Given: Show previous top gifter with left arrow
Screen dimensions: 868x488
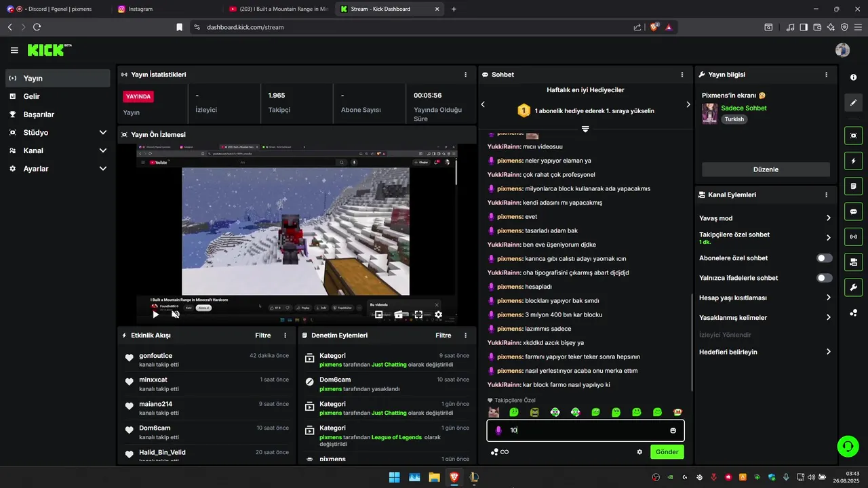Looking at the screenshot, I should [x=483, y=104].
